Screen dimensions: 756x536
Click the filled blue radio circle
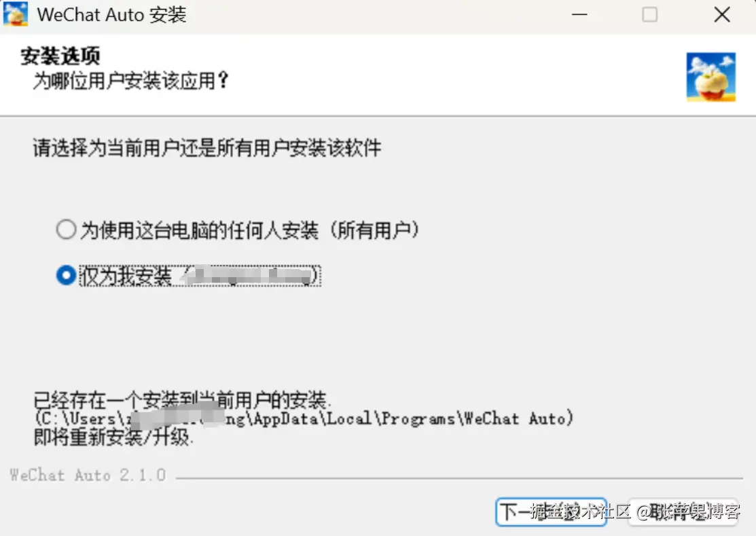tap(66, 275)
